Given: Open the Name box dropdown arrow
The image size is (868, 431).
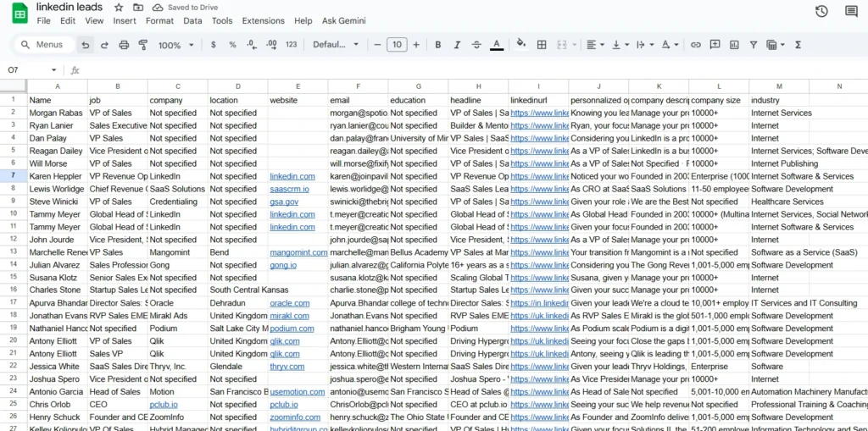Looking at the screenshot, I should pos(53,70).
